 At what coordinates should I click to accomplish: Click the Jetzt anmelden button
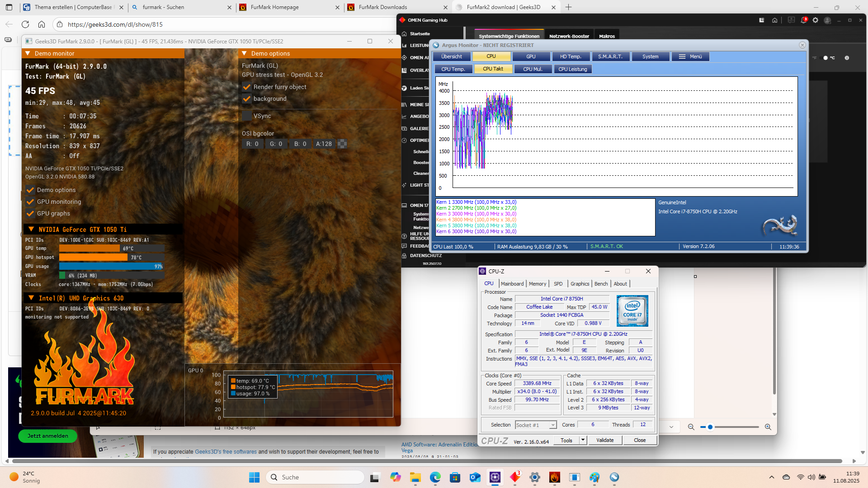(47, 436)
